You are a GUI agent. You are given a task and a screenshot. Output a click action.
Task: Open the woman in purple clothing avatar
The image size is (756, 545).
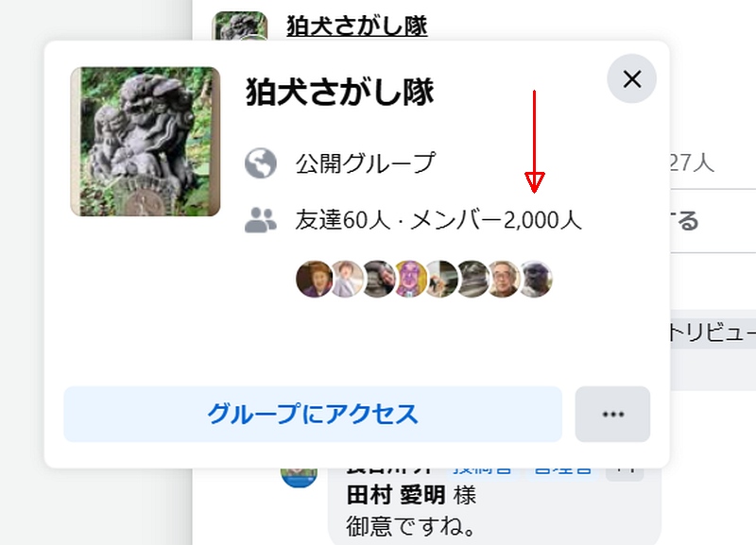tap(314, 279)
